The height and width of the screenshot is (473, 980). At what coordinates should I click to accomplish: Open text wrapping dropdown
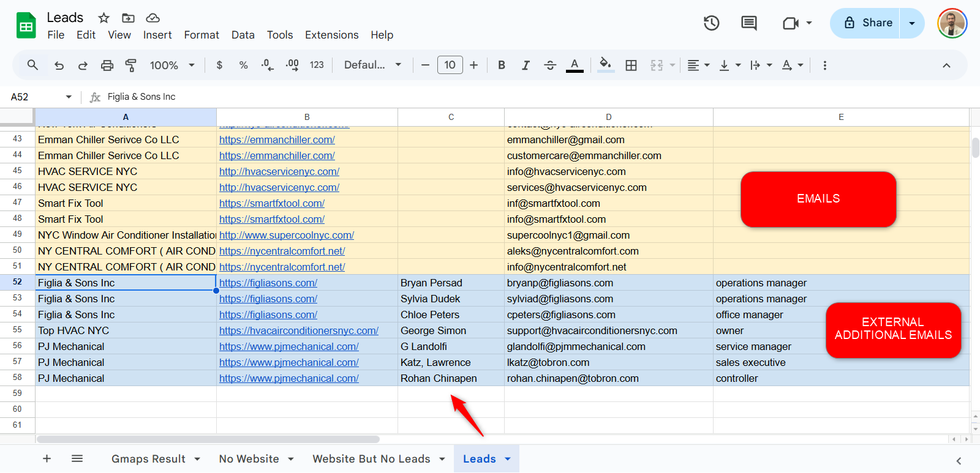761,65
